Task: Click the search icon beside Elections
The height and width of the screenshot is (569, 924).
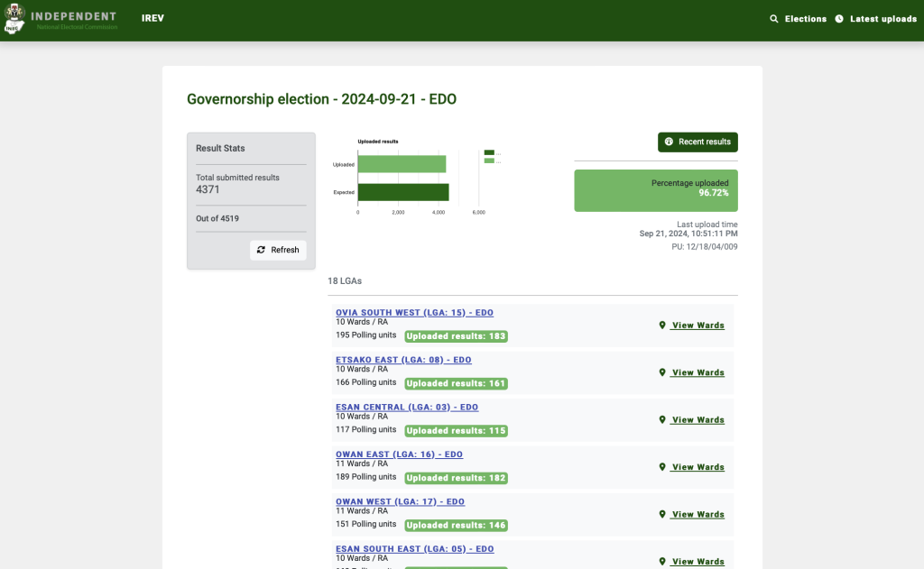Action: (773, 19)
